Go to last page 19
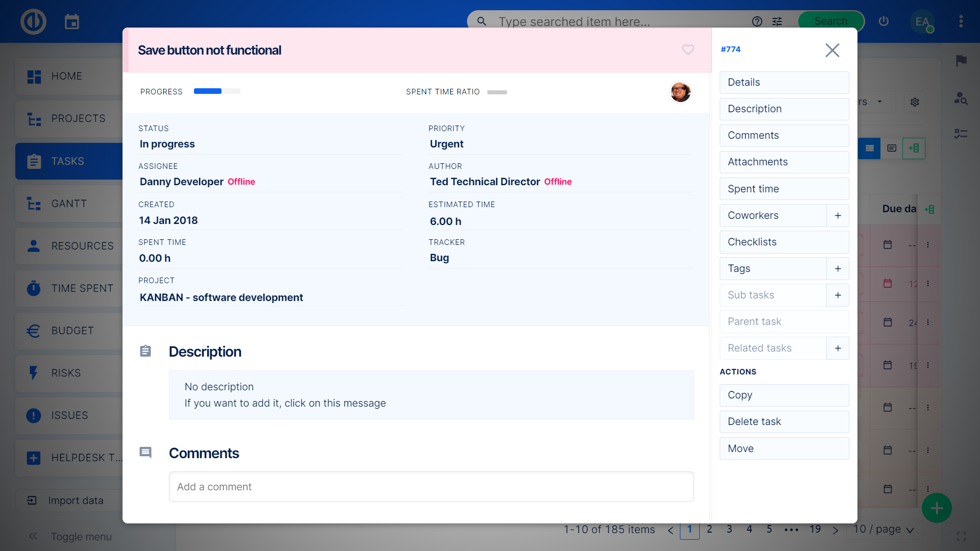This screenshot has height=551, width=980. point(815,530)
